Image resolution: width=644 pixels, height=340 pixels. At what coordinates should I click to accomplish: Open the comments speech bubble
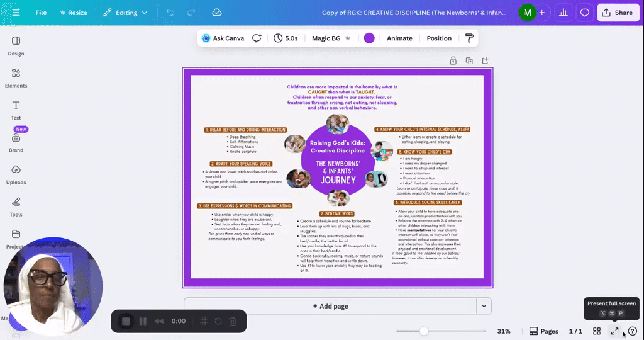[x=584, y=13]
